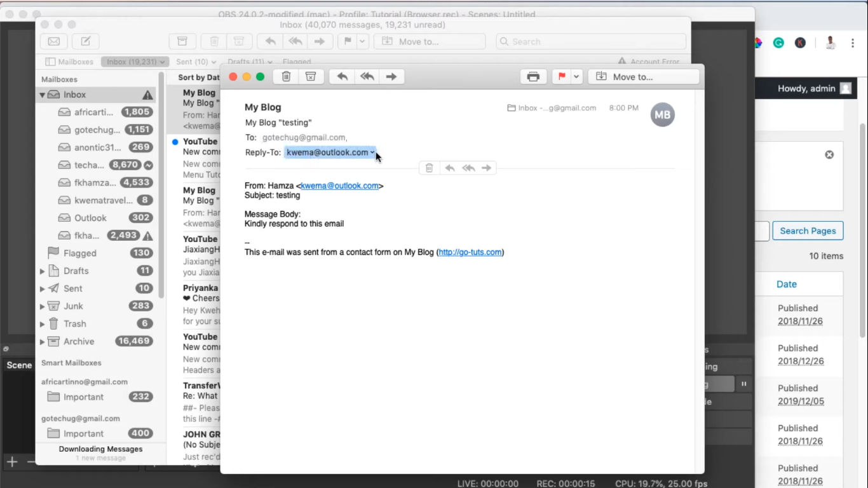
Task: Open the JOHN GR message in list
Action: (195, 446)
